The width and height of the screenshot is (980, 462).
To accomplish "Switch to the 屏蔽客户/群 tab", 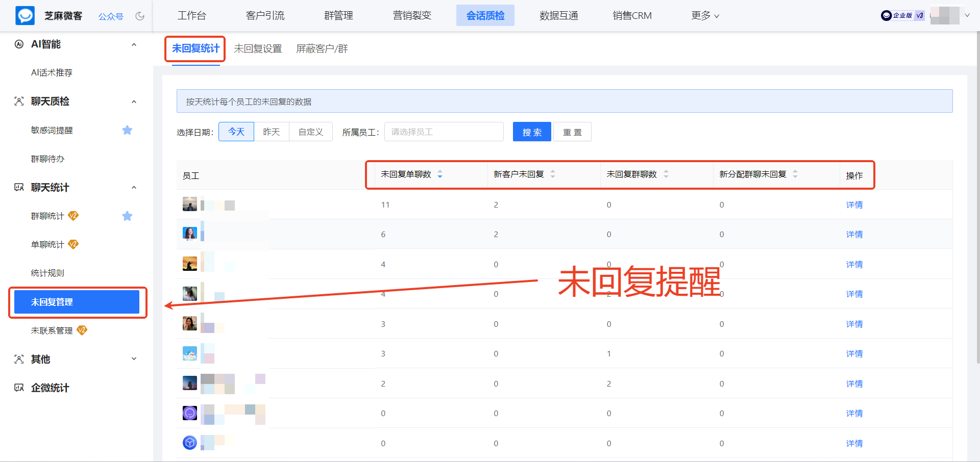I will coord(322,48).
